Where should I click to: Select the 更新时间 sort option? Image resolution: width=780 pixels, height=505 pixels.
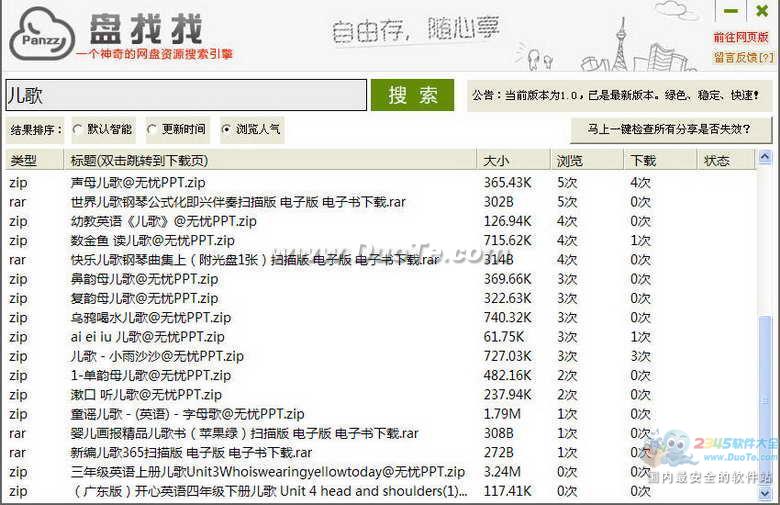point(152,129)
